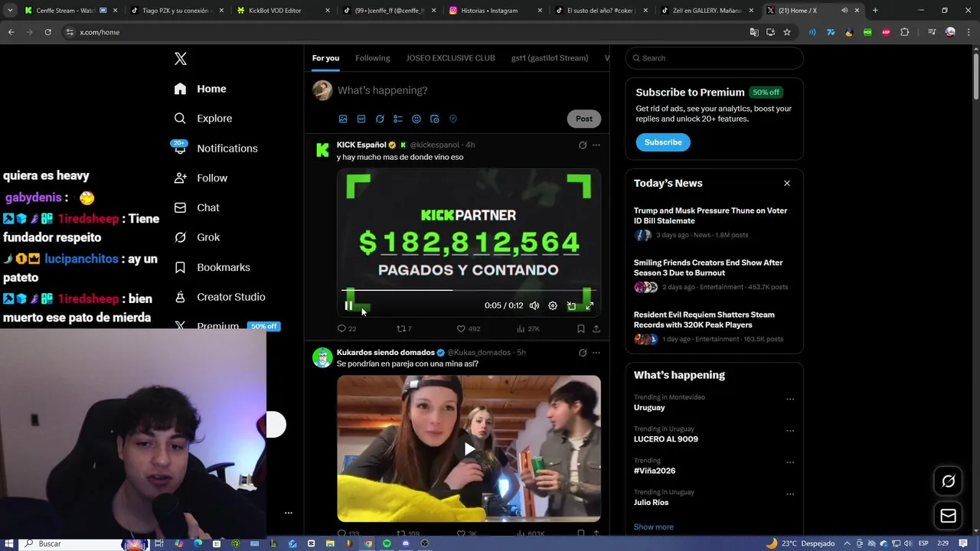View analytics of KICK Español post
Screen dimensions: 980x551
click(528, 328)
